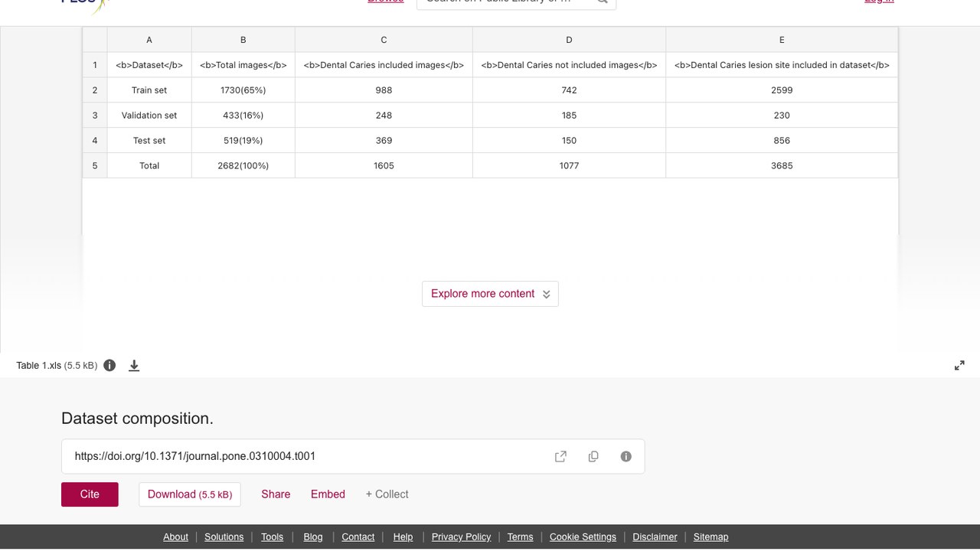Select column A header in the table
Screen dimensions: 980x551
pyautogui.click(x=149, y=40)
